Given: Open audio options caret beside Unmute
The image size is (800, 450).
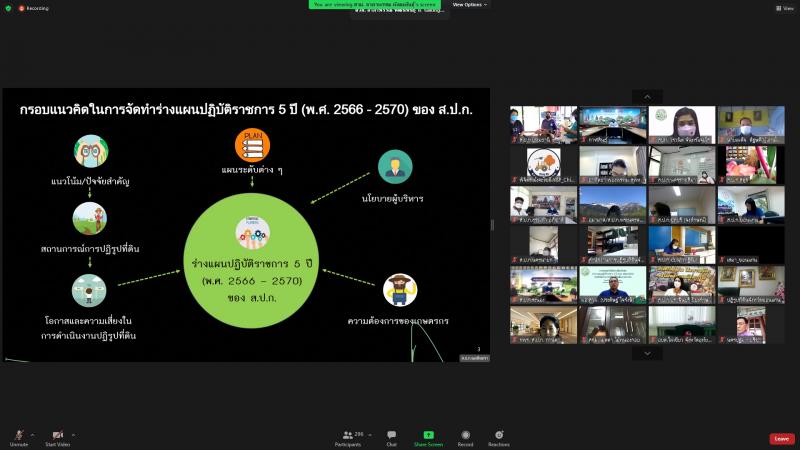Looking at the screenshot, I should coord(33,435).
